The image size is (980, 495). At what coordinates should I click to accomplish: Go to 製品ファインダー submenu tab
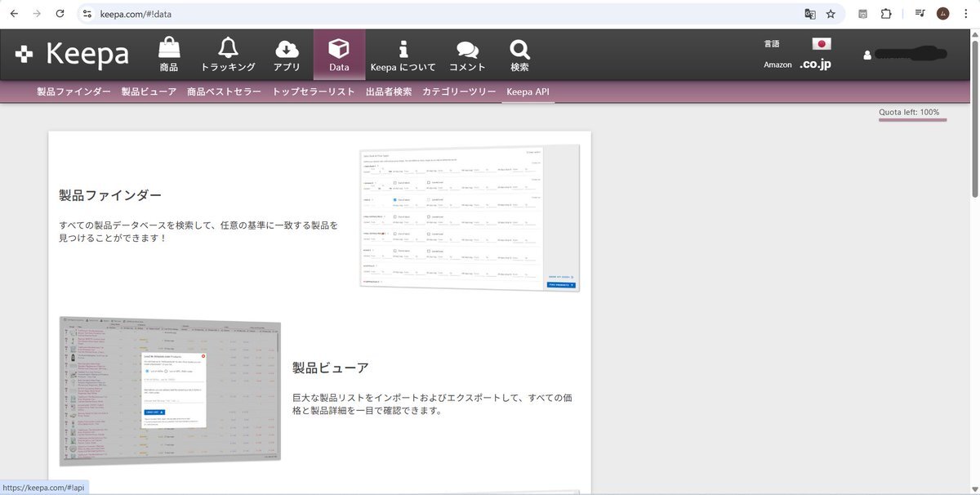tap(73, 91)
